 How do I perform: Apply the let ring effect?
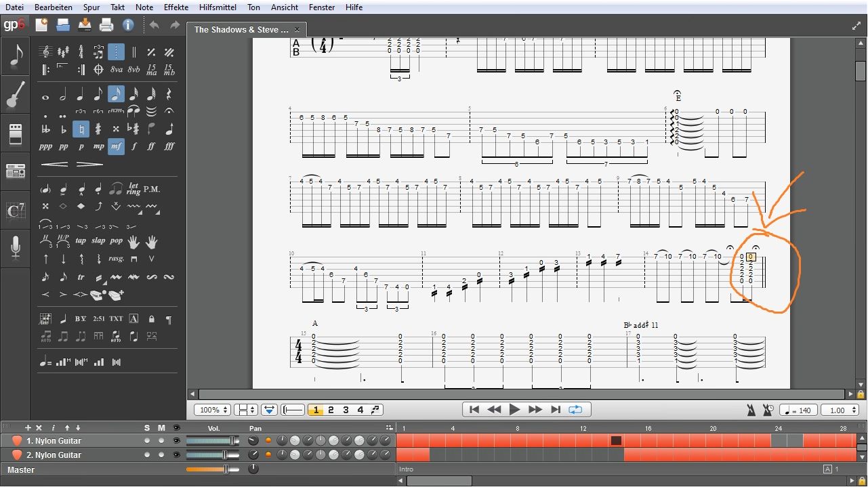coord(133,189)
